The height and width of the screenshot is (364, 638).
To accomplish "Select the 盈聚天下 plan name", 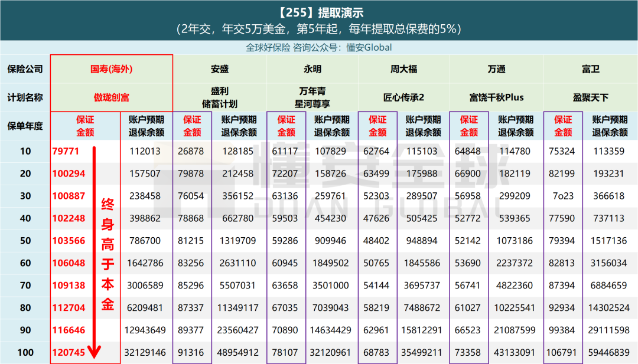I will click(591, 97).
